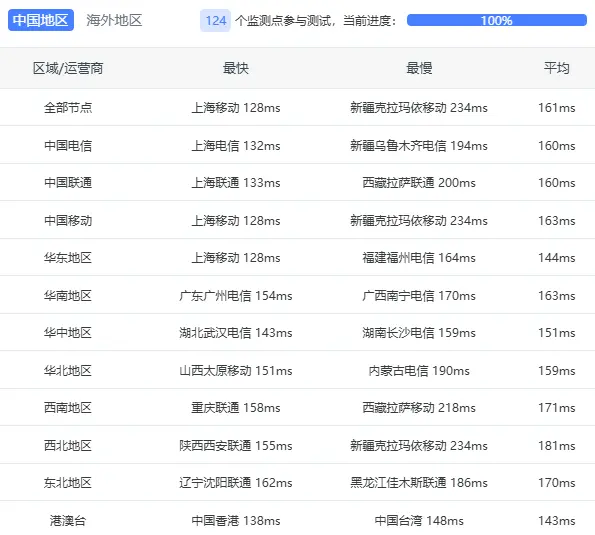This screenshot has height=535, width=595.
Task: Select the 中国移动 row label
Action: 68,220
